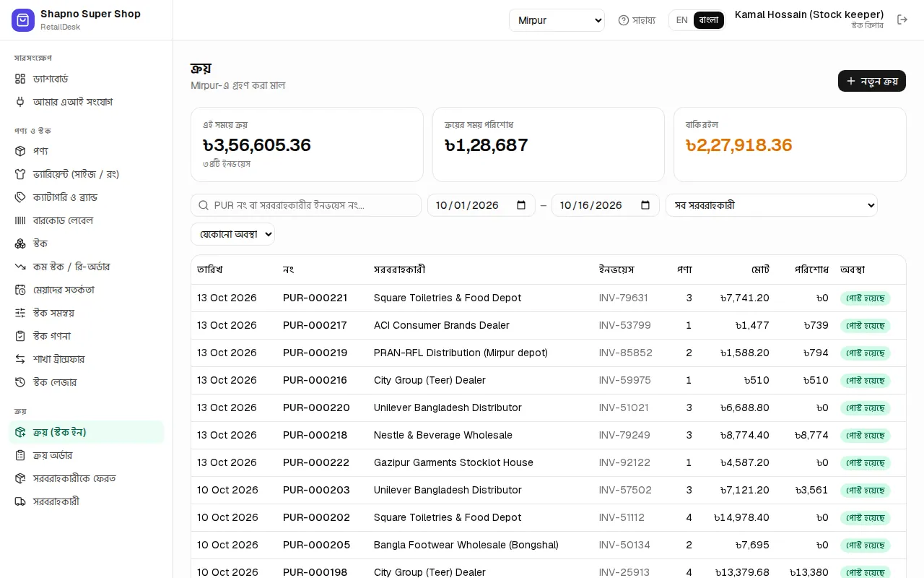
Task: Switch language to EN
Action: coord(681,20)
